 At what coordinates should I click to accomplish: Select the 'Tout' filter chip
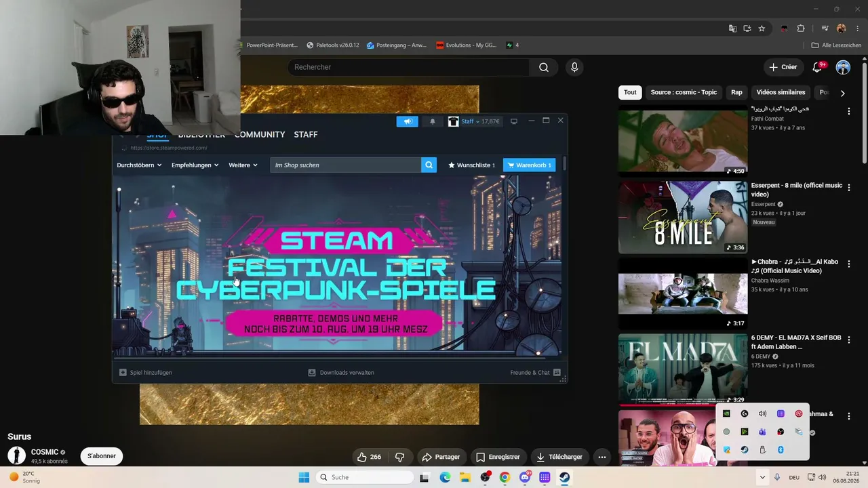630,92
